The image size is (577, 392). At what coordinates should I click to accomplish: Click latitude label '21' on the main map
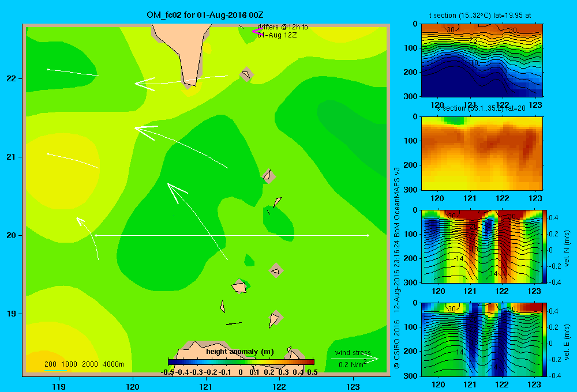pyautogui.click(x=11, y=157)
